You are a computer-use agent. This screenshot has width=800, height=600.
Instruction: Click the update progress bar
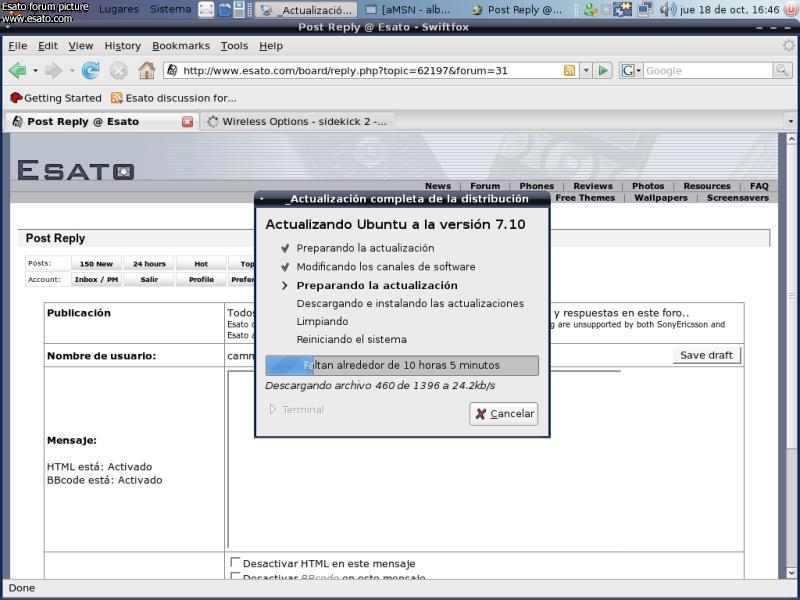[x=401, y=365]
